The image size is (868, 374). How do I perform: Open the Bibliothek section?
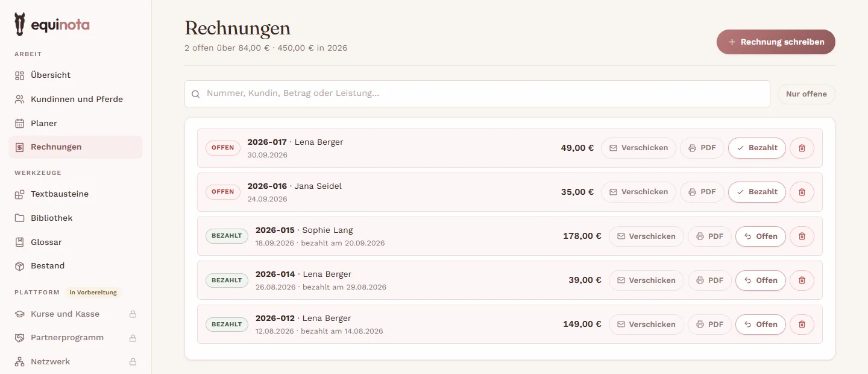[75, 218]
